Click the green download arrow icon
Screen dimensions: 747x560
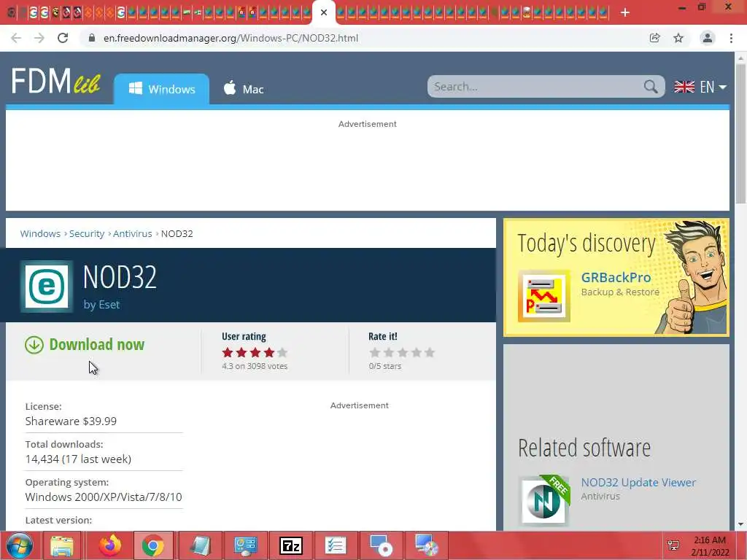34,345
